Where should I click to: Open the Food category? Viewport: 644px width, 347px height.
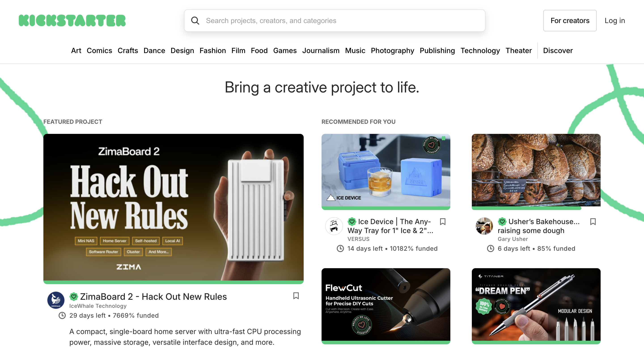pyautogui.click(x=259, y=51)
